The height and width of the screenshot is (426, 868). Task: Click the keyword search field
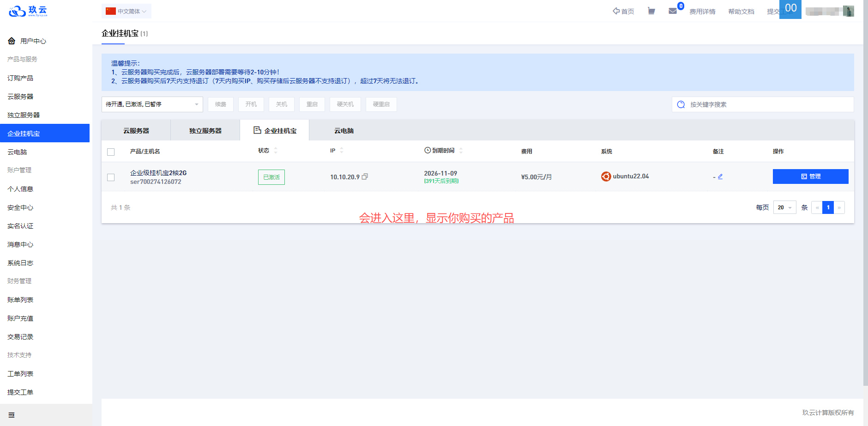(766, 104)
